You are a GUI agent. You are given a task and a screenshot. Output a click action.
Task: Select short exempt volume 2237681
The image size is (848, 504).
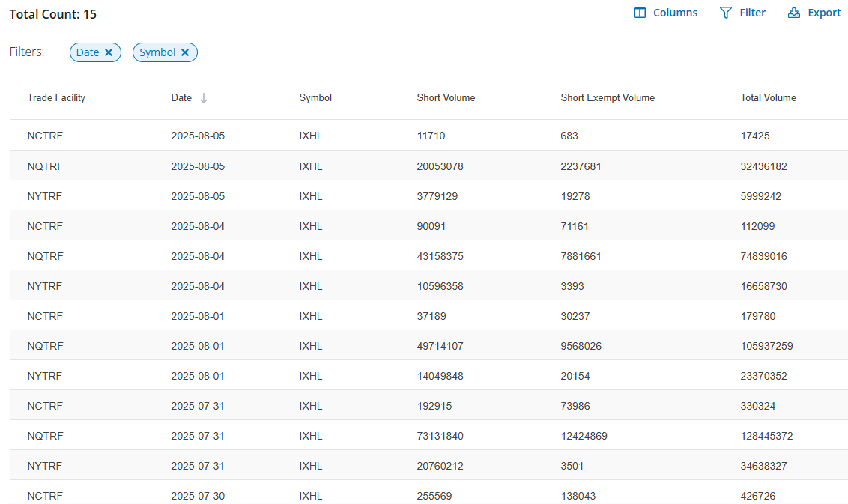(x=581, y=166)
